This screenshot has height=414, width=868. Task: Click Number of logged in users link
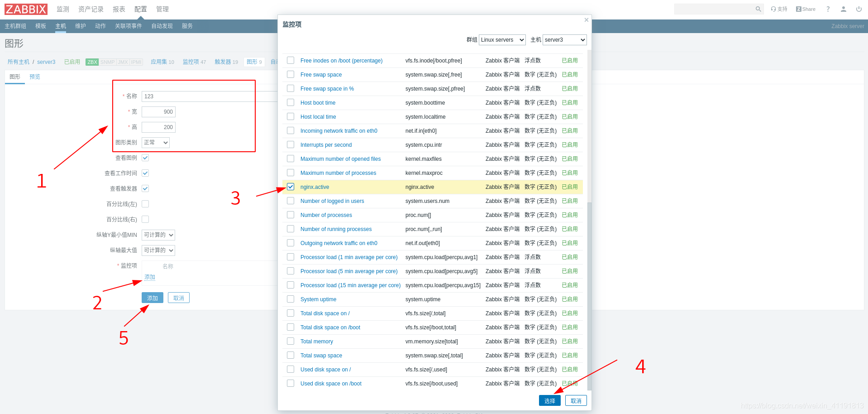[x=332, y=201]
